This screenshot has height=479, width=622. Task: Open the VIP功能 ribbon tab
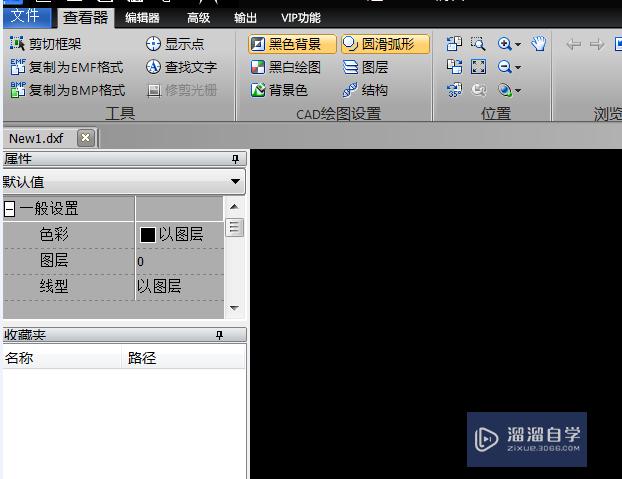(x=301, y=18)
